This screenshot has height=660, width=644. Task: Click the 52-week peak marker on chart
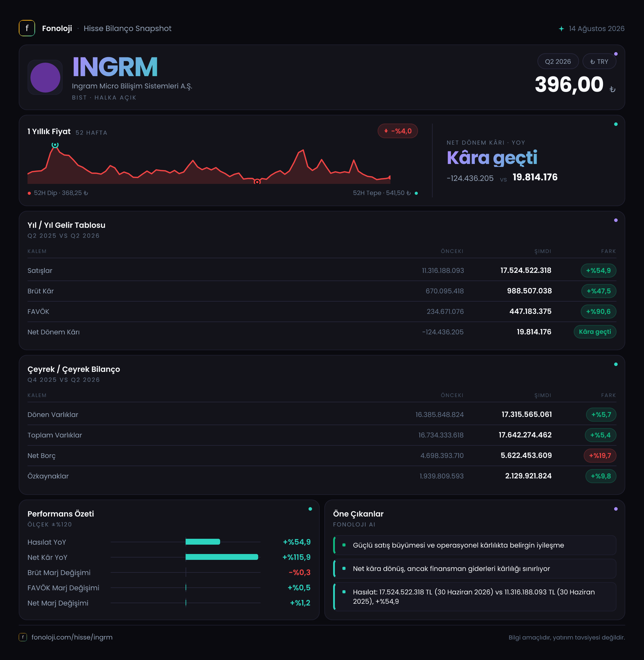[55, 145]
